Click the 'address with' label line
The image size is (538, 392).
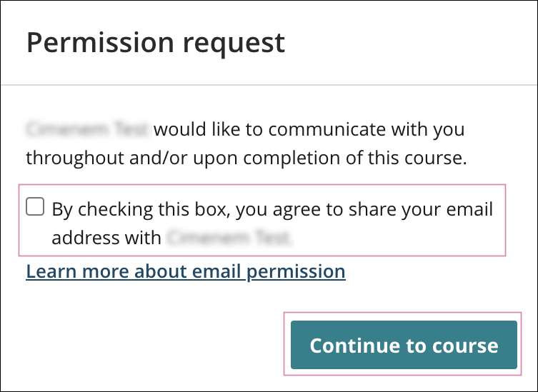click(x=106, y=238)
